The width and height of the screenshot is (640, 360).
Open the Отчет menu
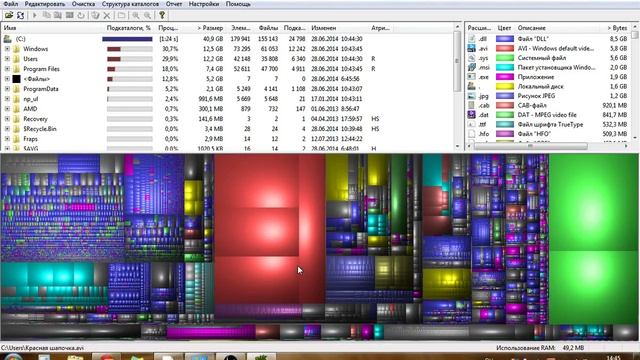coord(174,4)
